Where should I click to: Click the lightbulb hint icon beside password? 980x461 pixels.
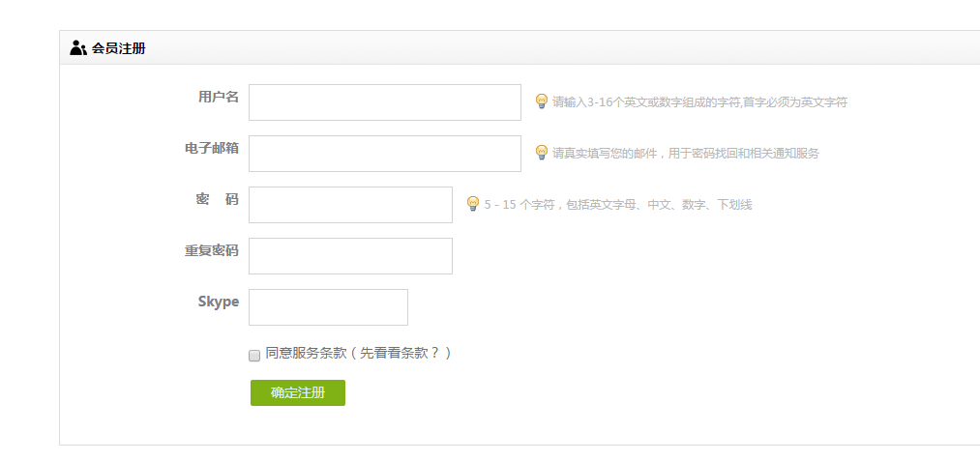[473, 204]
